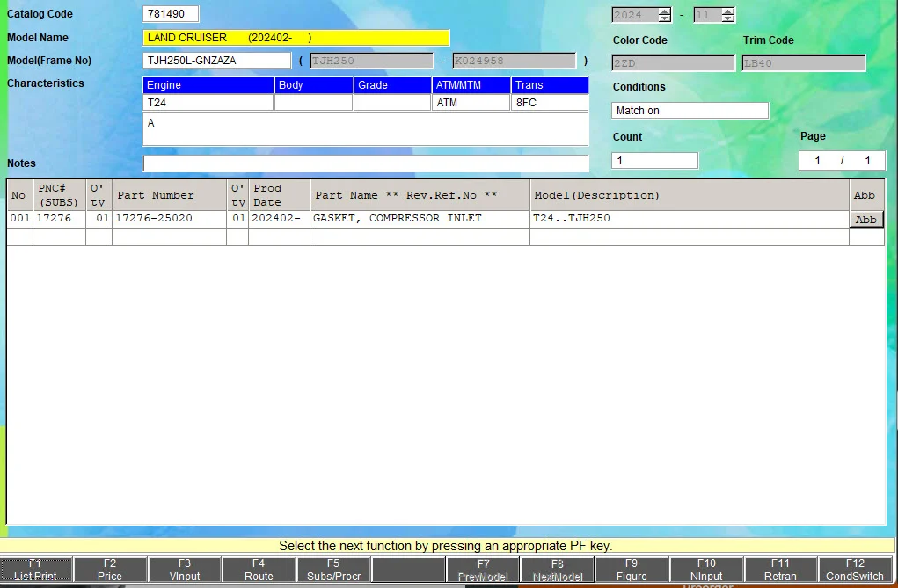898x588 pixels.
Task: Click production date 202402- cell
Action: click(x=279, y=219)
